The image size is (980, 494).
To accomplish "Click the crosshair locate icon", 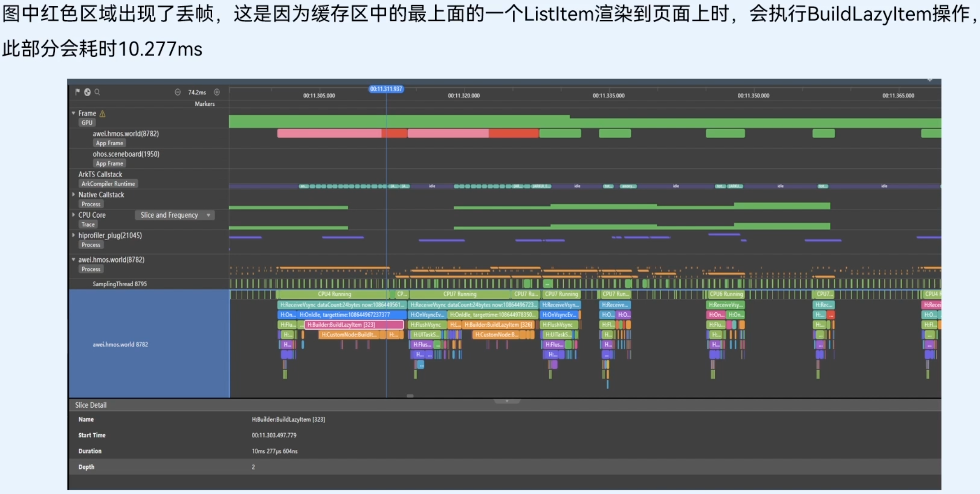I will (87, 92).
